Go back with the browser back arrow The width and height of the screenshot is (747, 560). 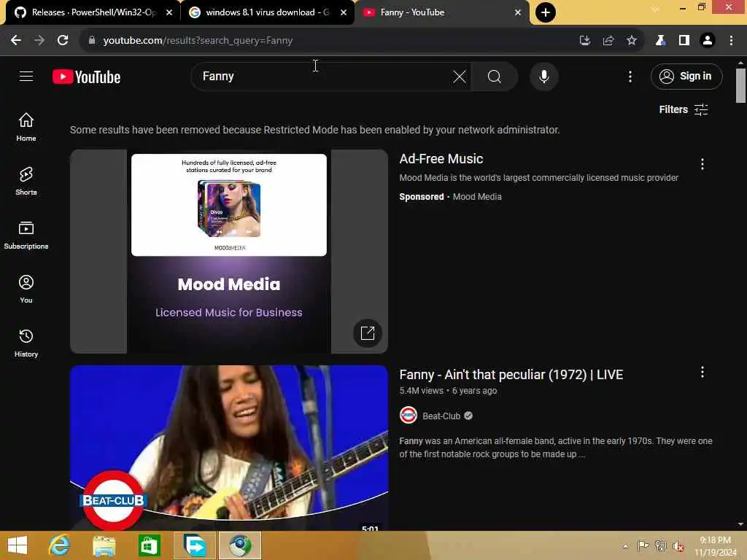16,41
